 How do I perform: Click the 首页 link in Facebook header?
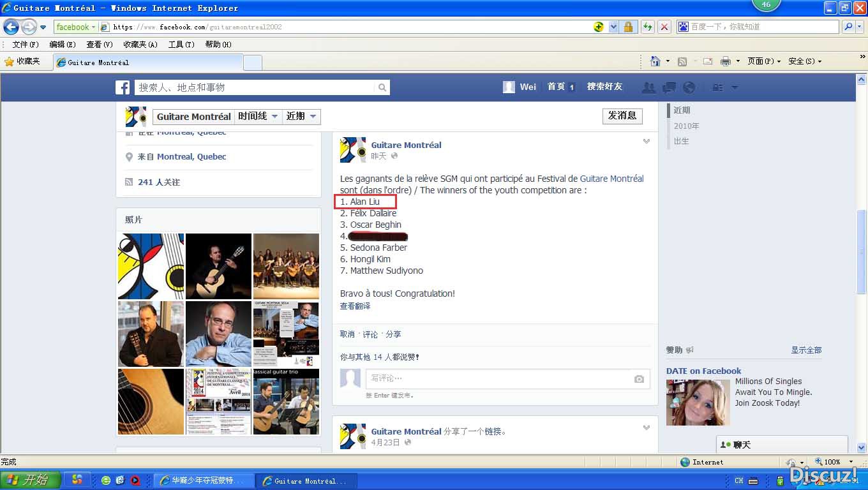[x=556, y=87]
